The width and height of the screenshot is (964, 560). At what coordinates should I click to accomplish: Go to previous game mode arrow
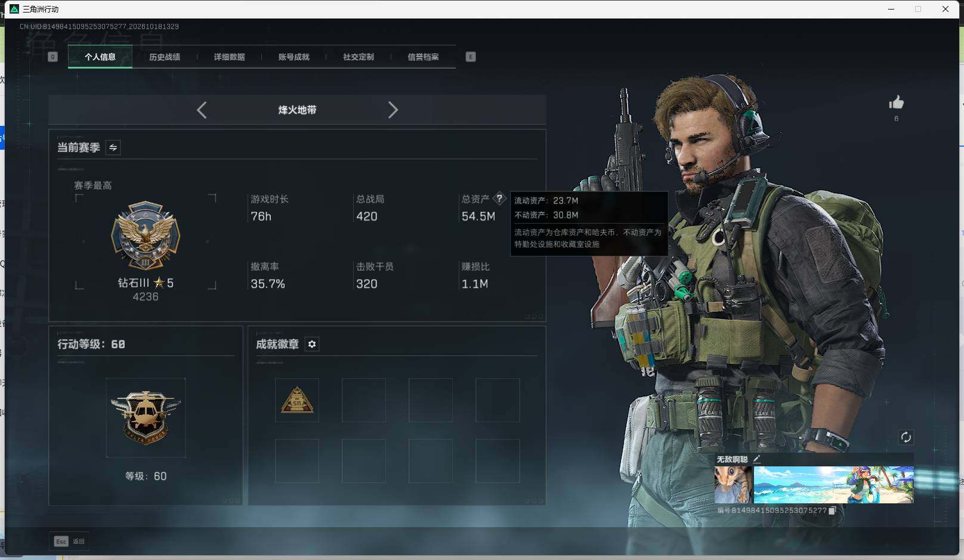[202, 110]
